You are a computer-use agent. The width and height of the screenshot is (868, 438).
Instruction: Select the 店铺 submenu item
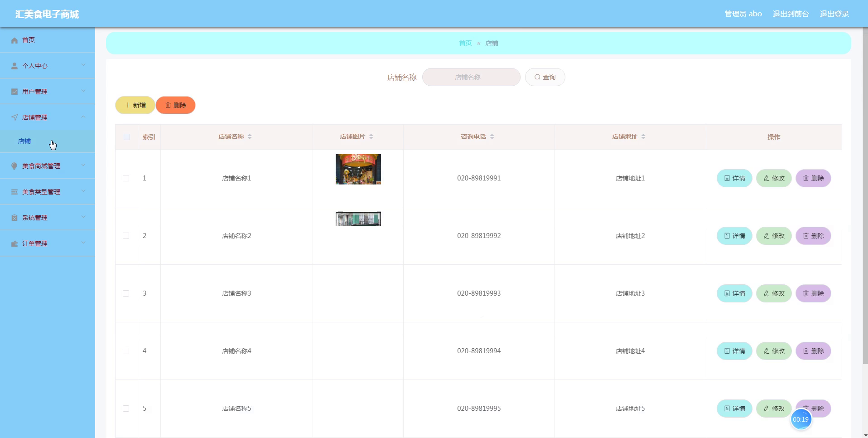pos(48,141)
